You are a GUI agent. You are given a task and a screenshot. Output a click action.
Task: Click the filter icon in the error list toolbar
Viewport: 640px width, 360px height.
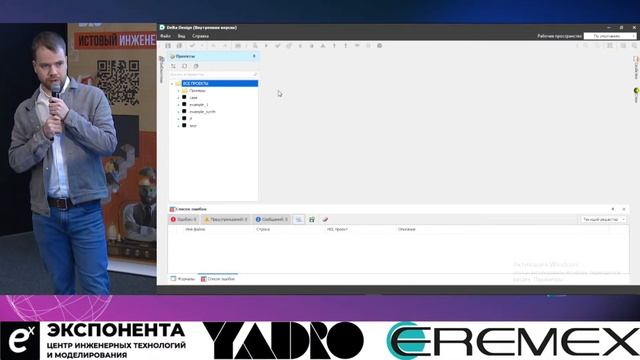(x=299, y=220)
